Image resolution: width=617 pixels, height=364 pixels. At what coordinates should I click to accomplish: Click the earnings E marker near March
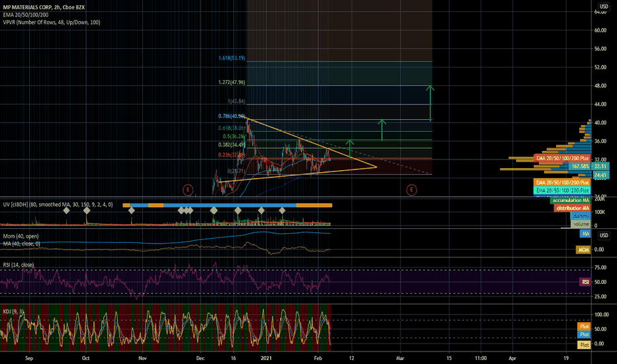412,190
